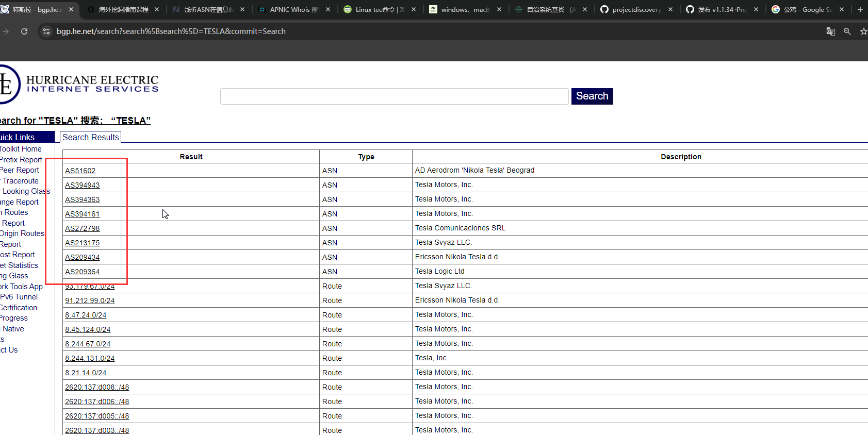Open Toolkit Home quick link
868x435 pixels.
point(21,149)
